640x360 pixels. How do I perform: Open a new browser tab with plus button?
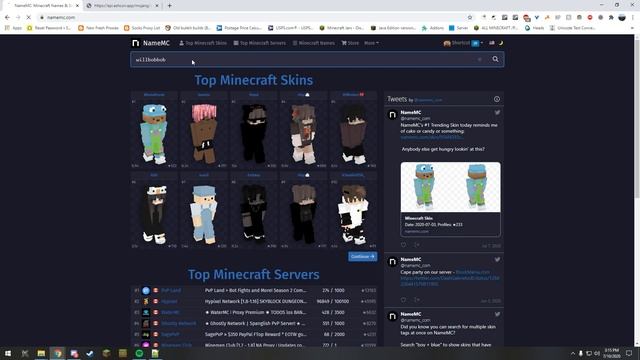click(169, 5)
